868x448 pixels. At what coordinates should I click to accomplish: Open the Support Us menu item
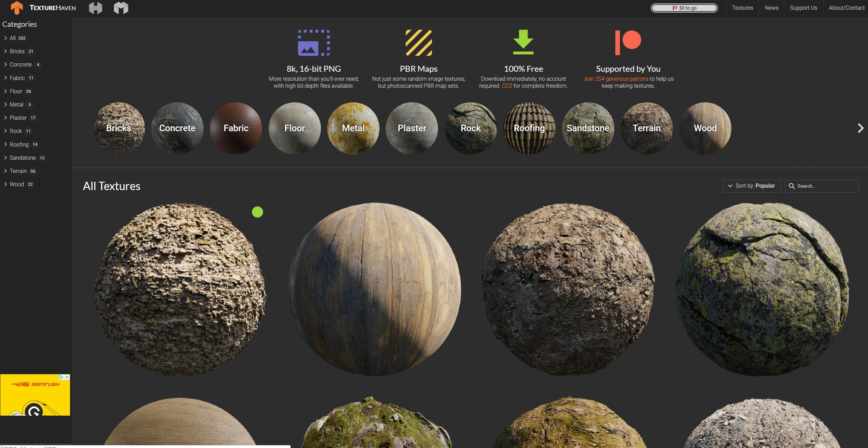coord(803,8)
